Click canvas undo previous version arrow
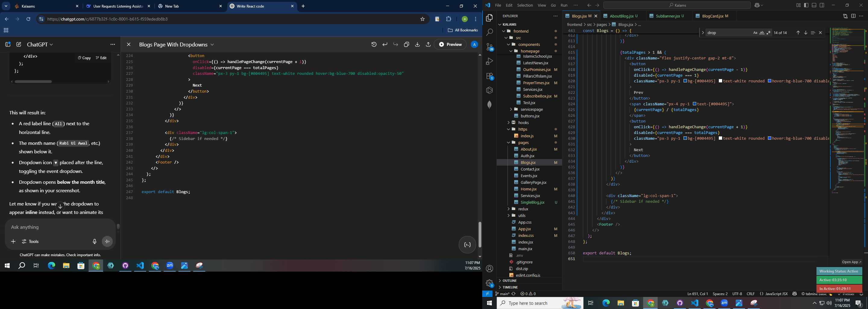The width and height of the screenshot is (868, 309). pyautogui.click(x=385, y=45)
